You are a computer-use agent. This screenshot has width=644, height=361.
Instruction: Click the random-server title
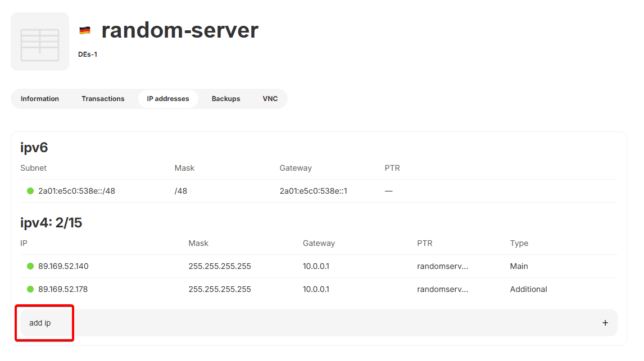point(180,30)
